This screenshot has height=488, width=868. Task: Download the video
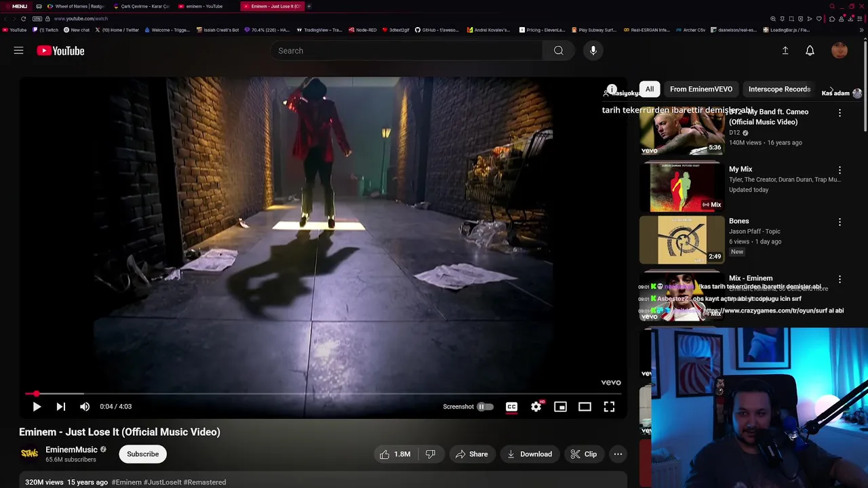[x=530, y=454]
